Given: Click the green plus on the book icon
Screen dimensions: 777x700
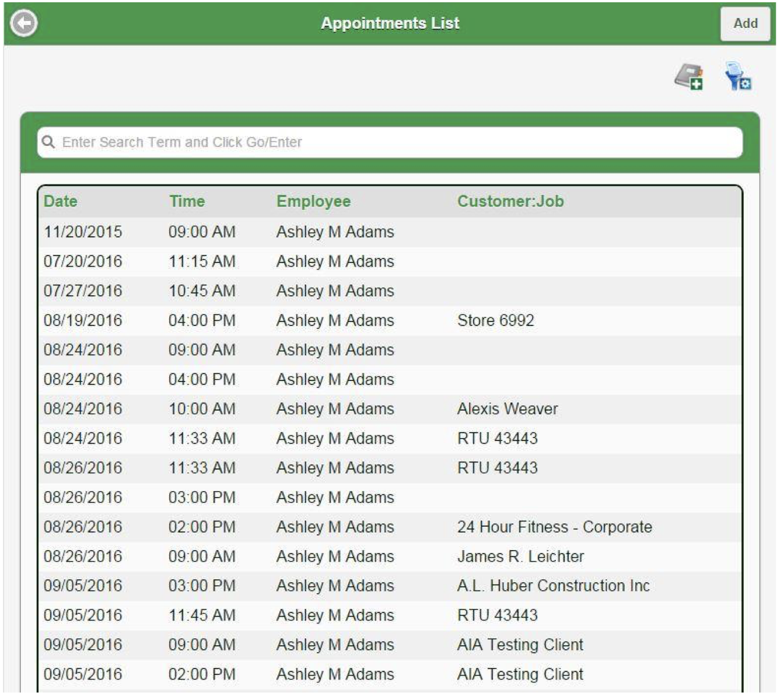Looking at the screenshot, I should [696, 83].
